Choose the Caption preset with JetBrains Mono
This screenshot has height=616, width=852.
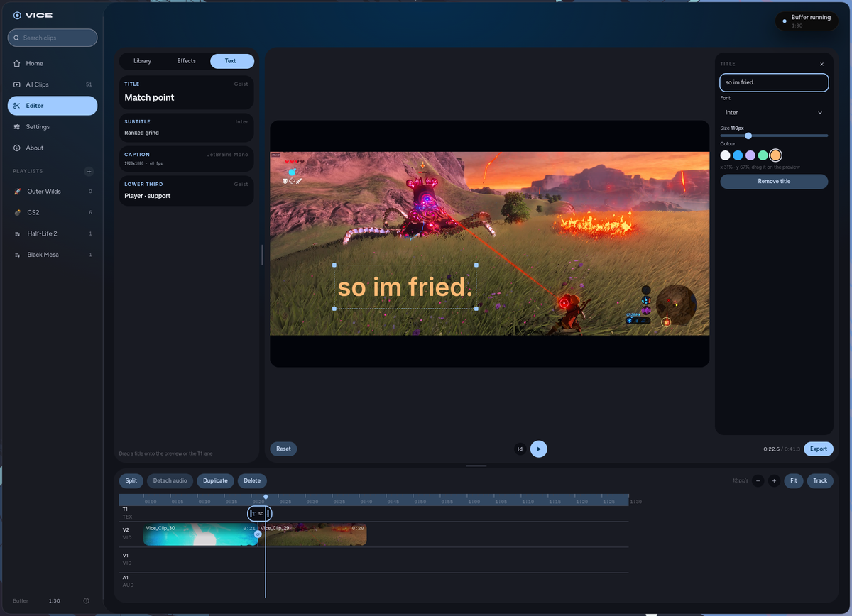pos(186,159)
